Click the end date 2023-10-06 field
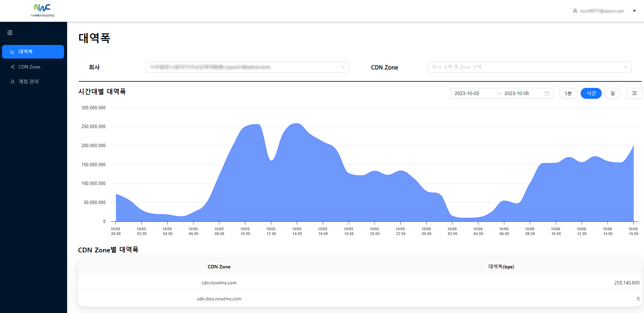 pyautogui.click(x=517, y=93)
